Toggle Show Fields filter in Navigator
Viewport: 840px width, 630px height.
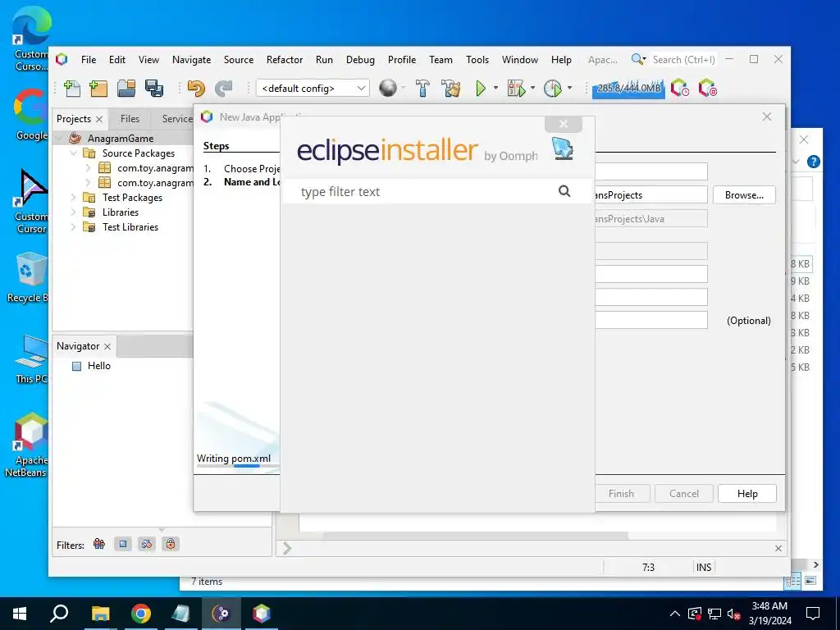[123, 545]
